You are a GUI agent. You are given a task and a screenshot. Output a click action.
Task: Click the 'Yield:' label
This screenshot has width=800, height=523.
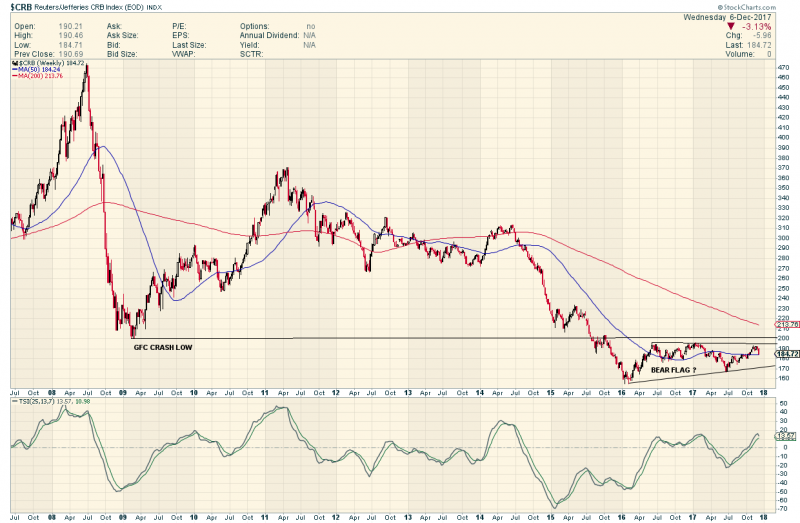(x=249, y=45)
